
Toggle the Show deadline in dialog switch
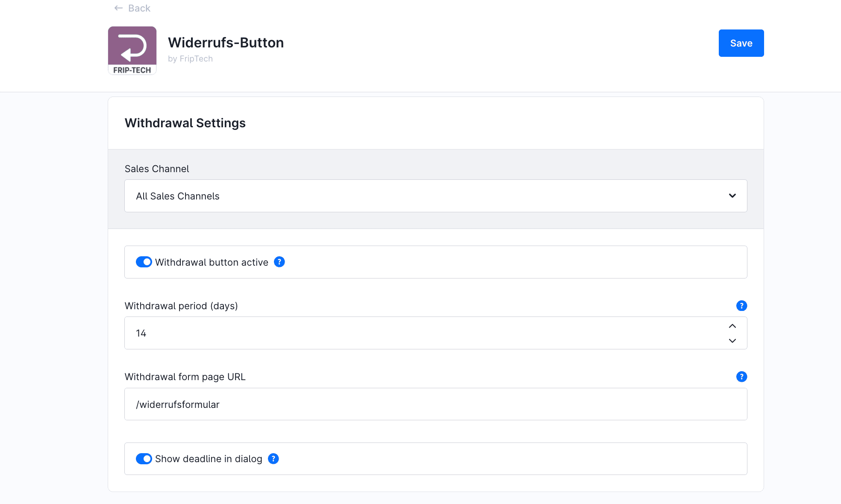(144, 459)
